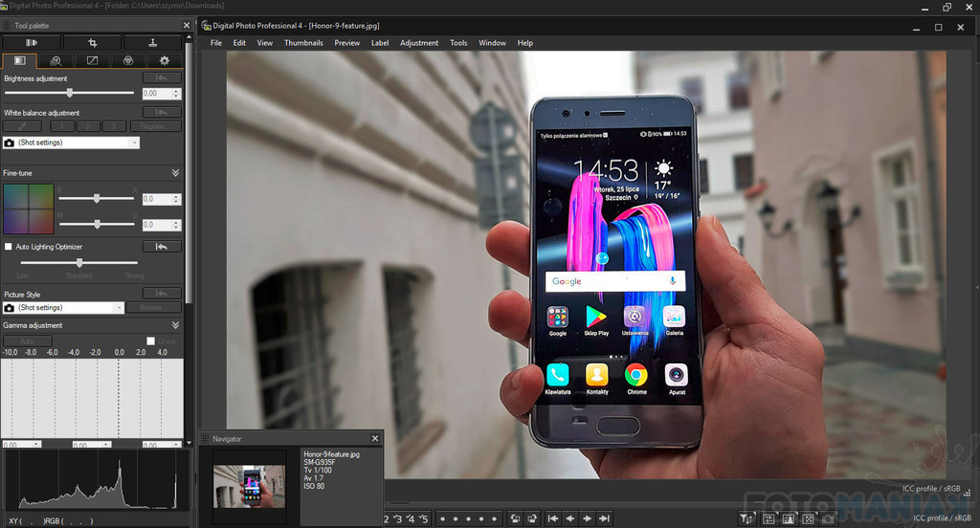The height and width of the screenshot is (528, 980).
Task: Click the brightness value spinner arrows
Action: (176, 94)
